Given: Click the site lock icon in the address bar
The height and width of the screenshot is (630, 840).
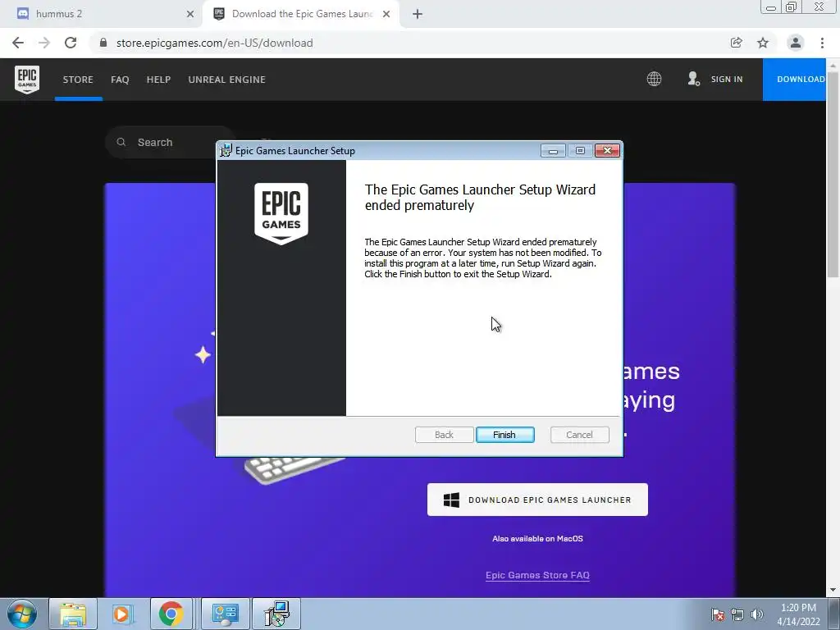Looking at the screenshot, I should (x=103, y=43).
